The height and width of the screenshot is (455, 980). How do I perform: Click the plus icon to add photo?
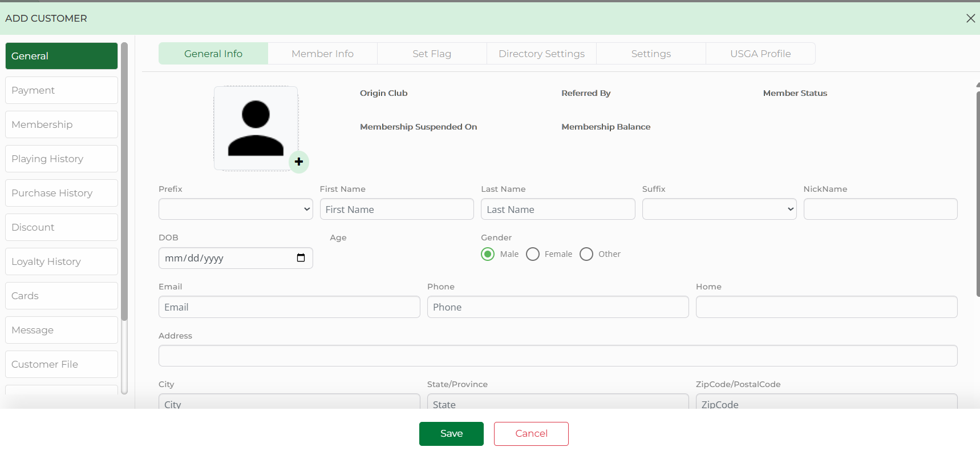[299, 162]
